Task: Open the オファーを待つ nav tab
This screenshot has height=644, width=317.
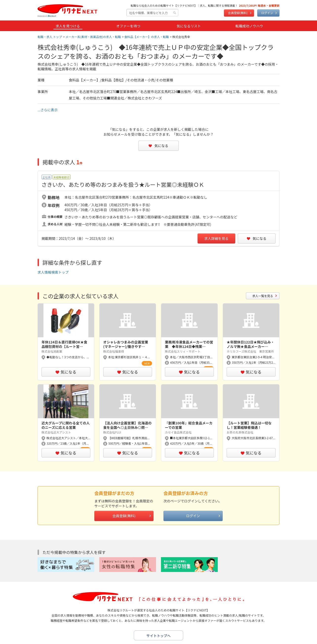Action: [128, 26]
